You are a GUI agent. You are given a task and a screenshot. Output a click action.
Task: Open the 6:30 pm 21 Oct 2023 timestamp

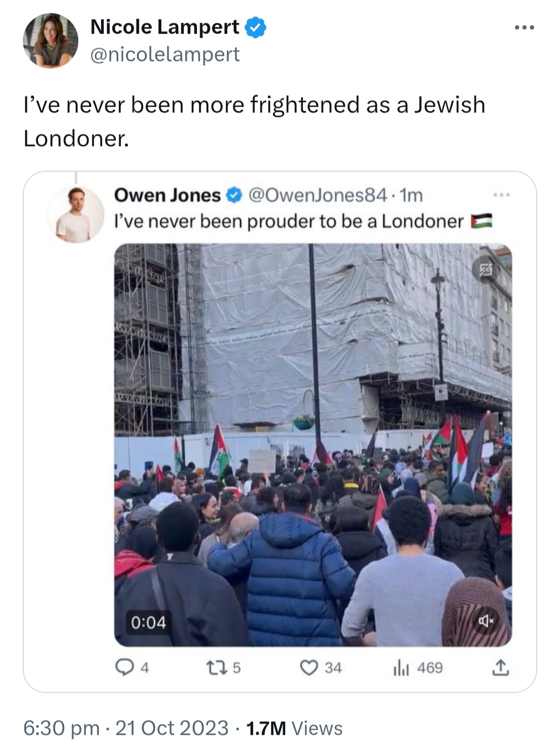point(126,728)
